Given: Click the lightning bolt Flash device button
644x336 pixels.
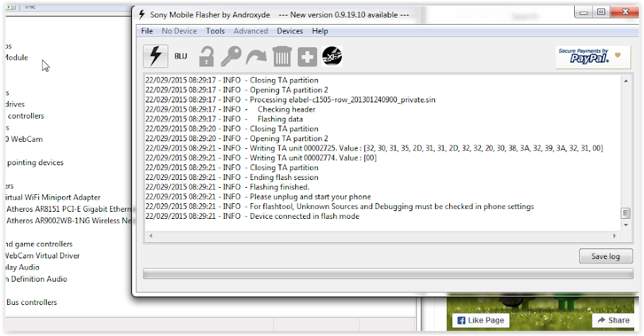Looking at the screenshot, I should pyautogui.click(x=155, y=56).
